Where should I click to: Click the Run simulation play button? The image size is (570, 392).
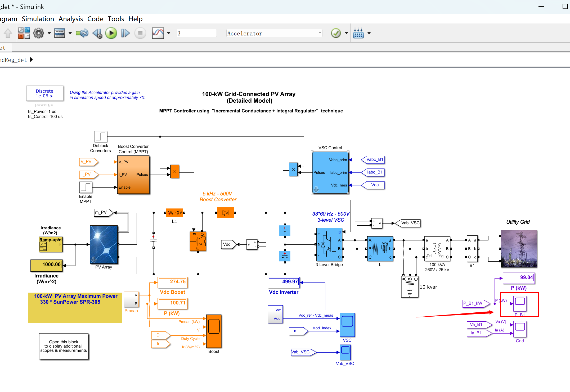(111, 33)
